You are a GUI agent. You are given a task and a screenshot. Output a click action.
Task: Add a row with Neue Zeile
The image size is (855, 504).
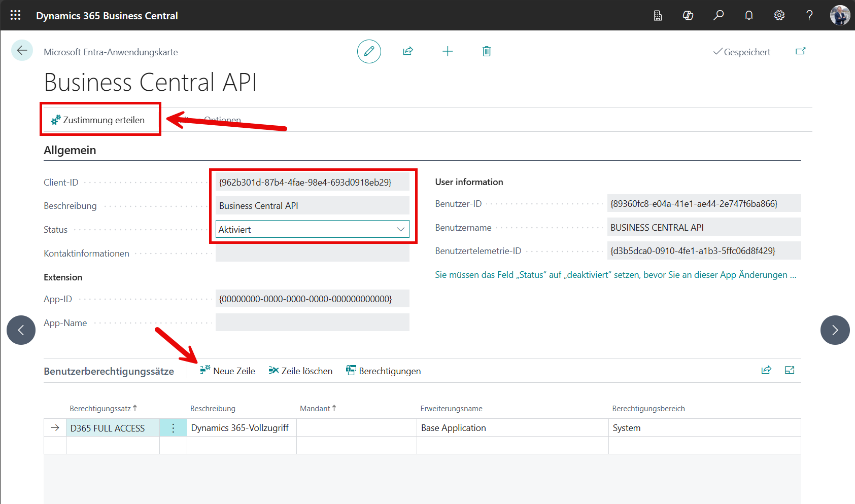(228, 371)
